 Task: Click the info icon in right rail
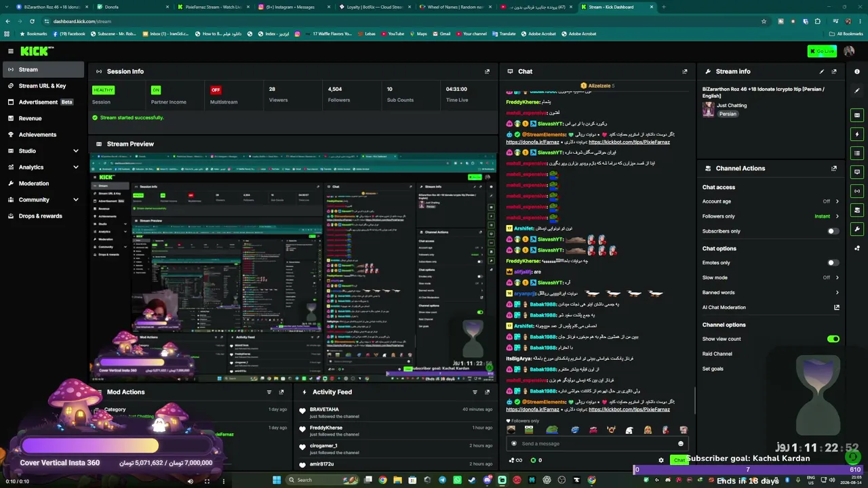tap(857, 71)
